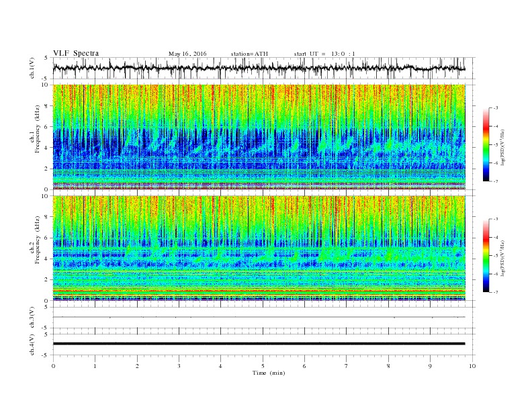This screenshot has width=532, height=411.
Task: Click the 'ch.1(V)' waveform axis label
Action: point(32,68)
